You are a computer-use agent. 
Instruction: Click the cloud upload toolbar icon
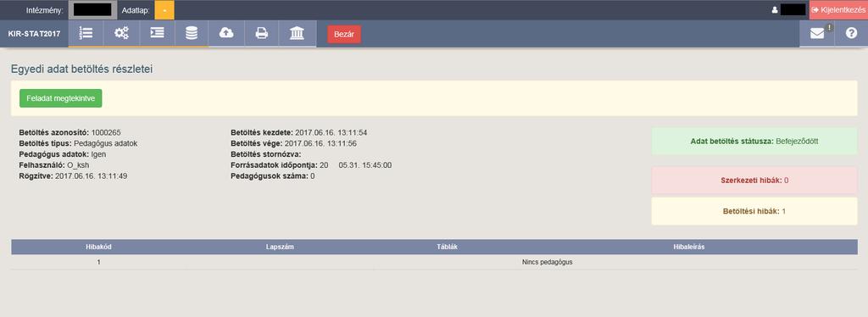[x=226, y=33]
